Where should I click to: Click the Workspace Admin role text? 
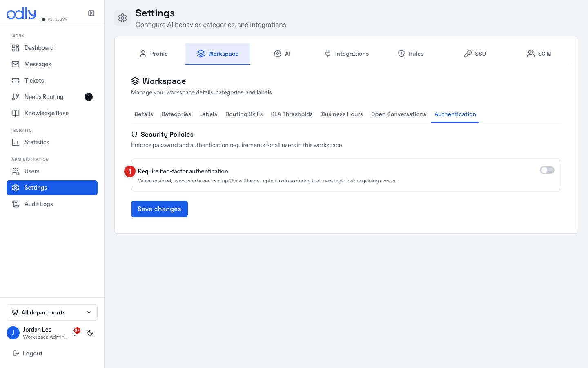coord(45,337)
